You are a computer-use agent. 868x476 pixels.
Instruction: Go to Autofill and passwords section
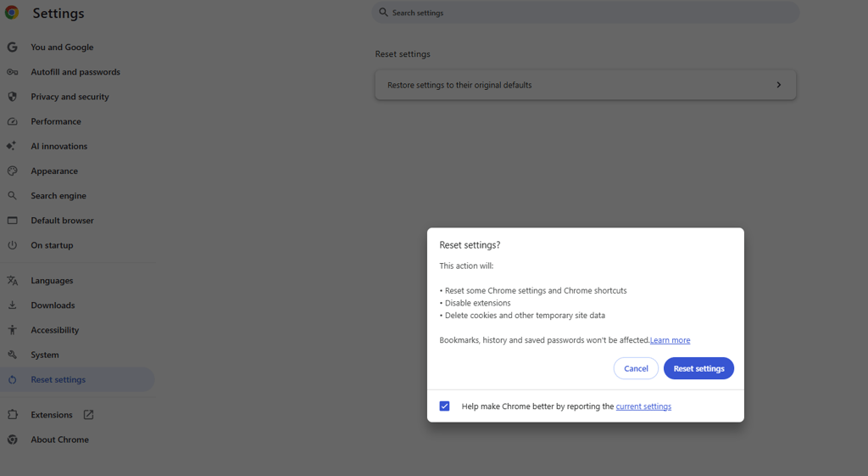click(75, 72)
